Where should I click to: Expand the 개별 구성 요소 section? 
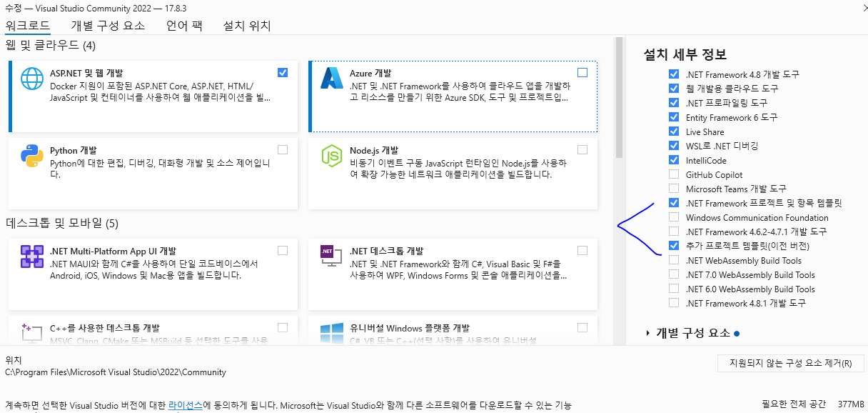(648, 333)
